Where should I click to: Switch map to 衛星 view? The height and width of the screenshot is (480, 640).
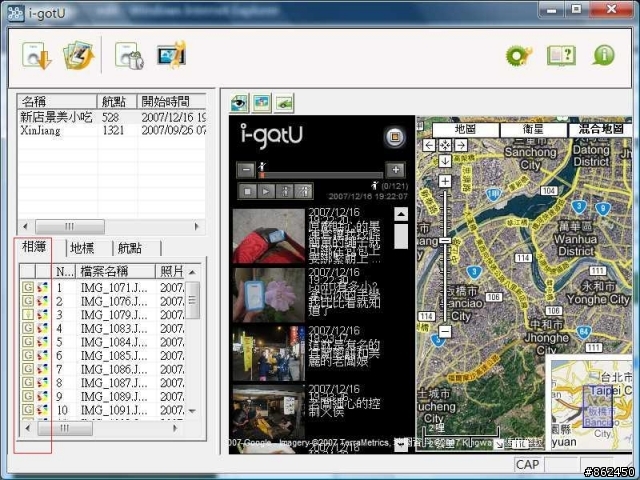click(533, 130)
